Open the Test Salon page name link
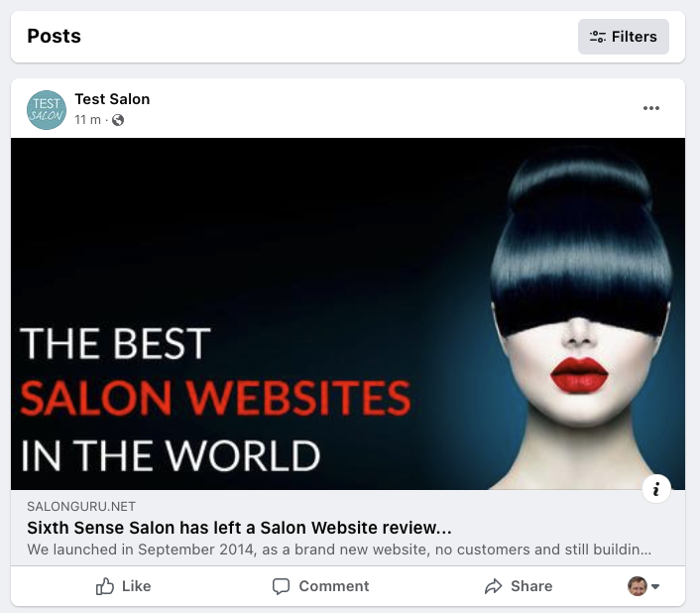The image size is (700, 613). click(112, 99)
